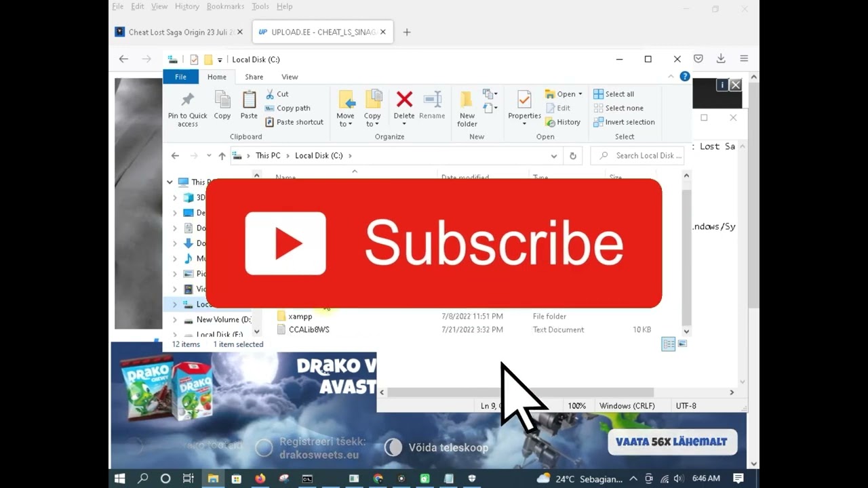Image resolution: width=868 pixels, height=488 pixels.
Task: Click the Edit command in Open group
Action: pyautogui.click(x=557, y=108)
